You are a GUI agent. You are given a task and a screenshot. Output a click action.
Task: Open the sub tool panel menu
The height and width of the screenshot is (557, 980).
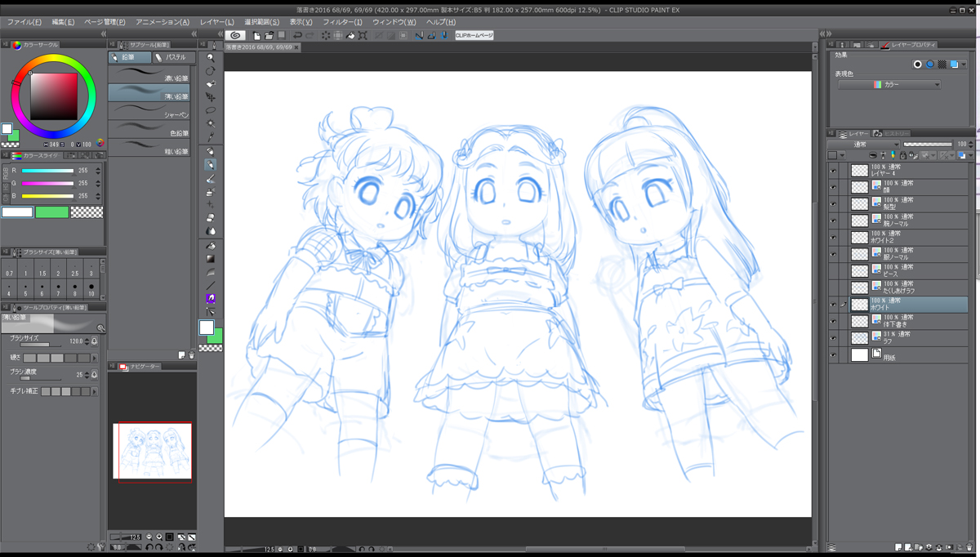(x=113, y=45)
